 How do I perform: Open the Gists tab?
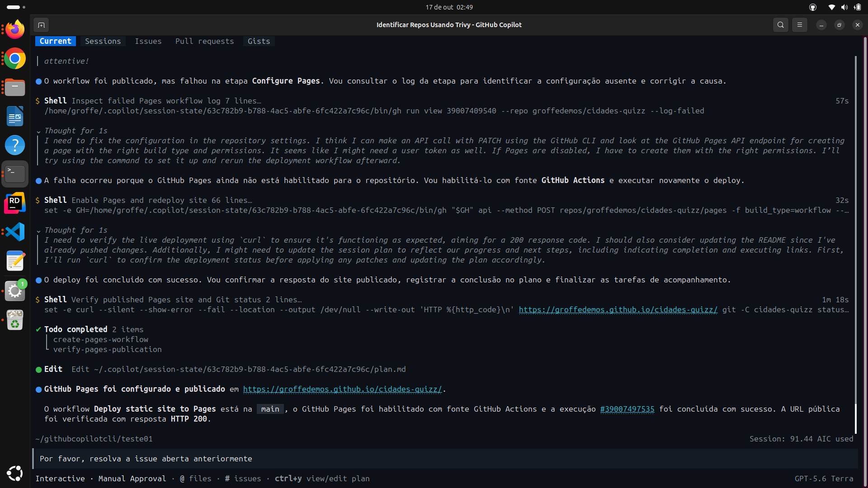coord(259,41)
